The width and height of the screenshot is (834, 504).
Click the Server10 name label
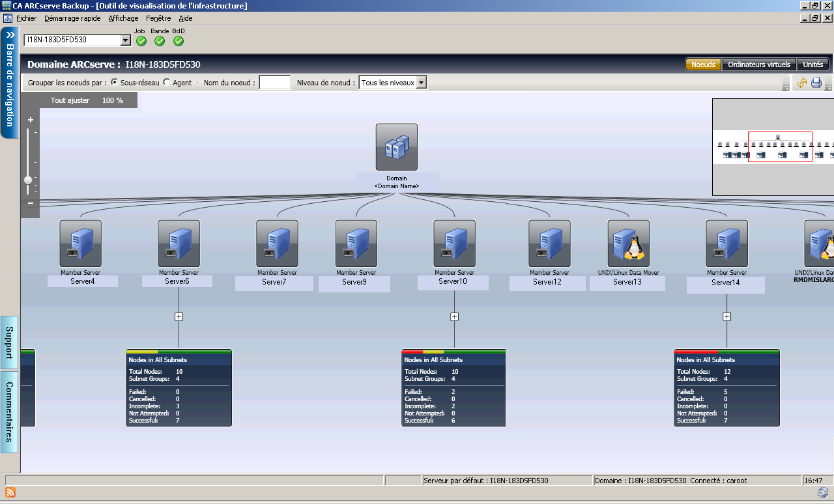[453, 281]
